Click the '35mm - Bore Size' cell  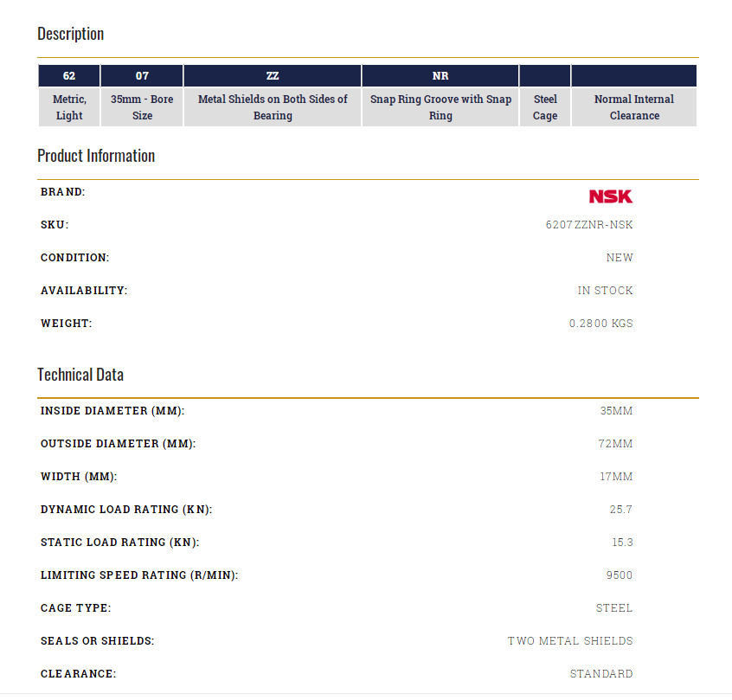pyautogui.click(x=142, y=107)
